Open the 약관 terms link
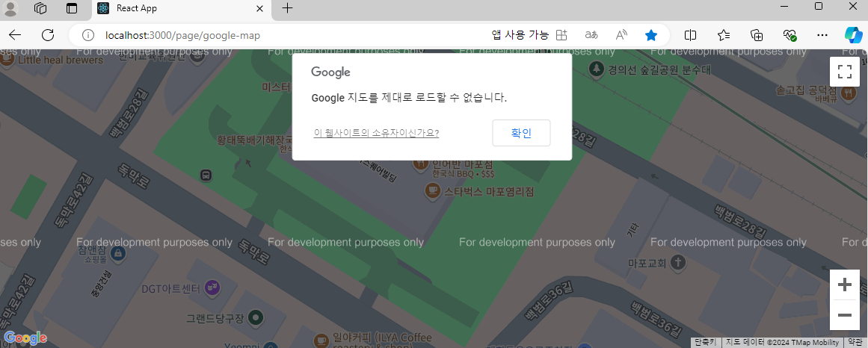The height and width of the screenshot is (348, 868). 855,343
